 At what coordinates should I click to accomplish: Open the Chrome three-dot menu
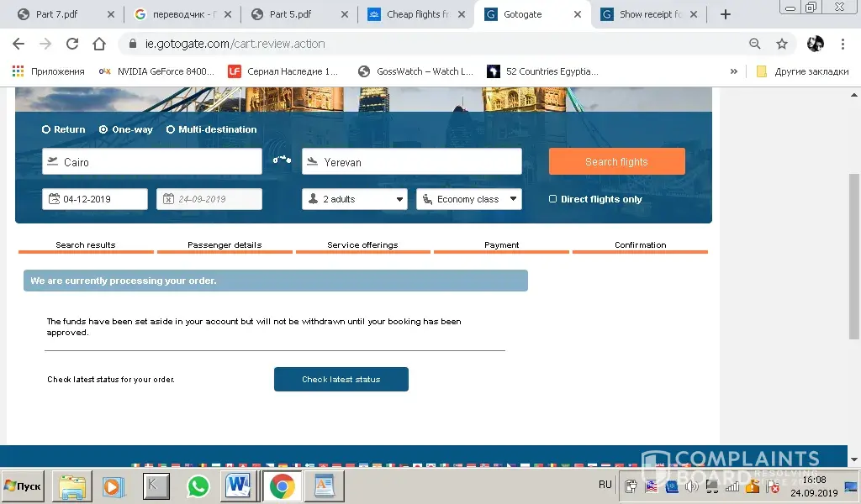pos(843,44)
